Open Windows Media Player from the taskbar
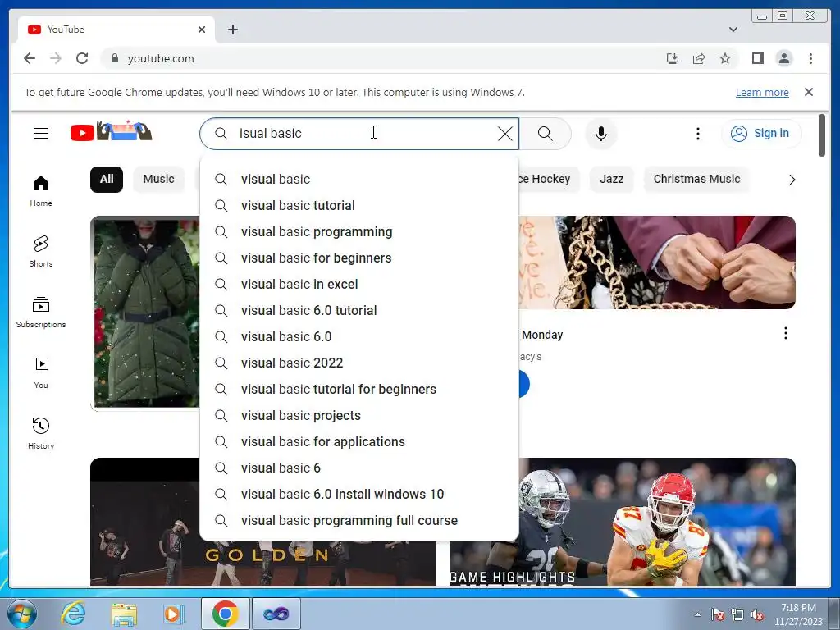This screenshot has width=840, height=630. tap(173, 614)
